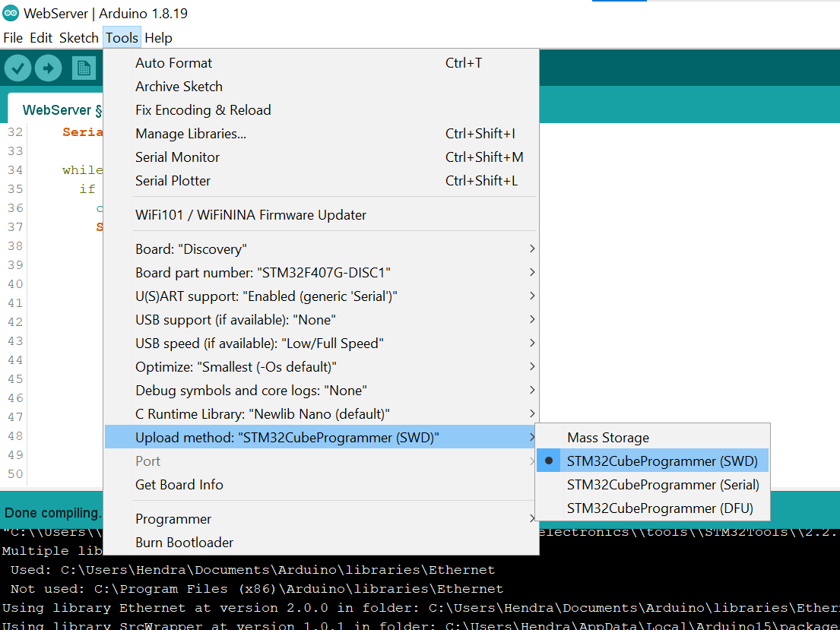Choose STM32CubeProgrammer (Serial) upload method

(x=662, y=485)
